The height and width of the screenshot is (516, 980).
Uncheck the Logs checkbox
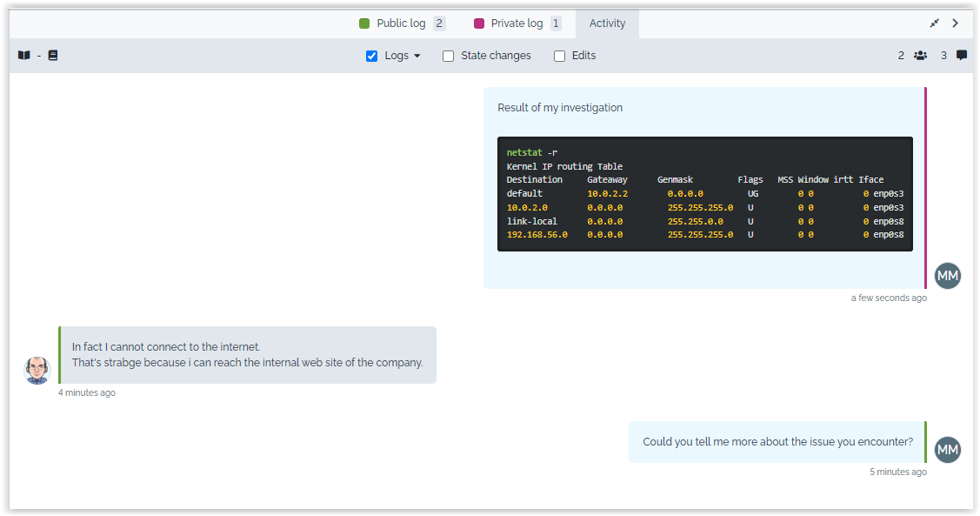(x=372, y=56)
